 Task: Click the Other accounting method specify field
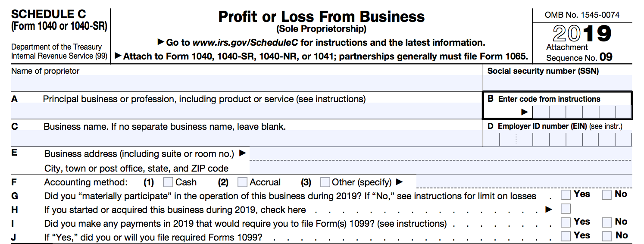coord(524,182)
